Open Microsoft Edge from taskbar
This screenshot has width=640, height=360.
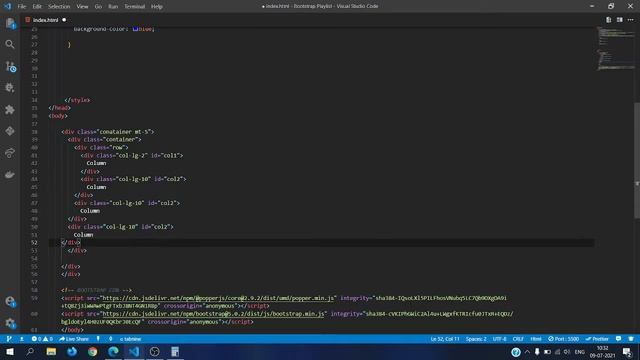pyautogui.click(x=113, y=351)
